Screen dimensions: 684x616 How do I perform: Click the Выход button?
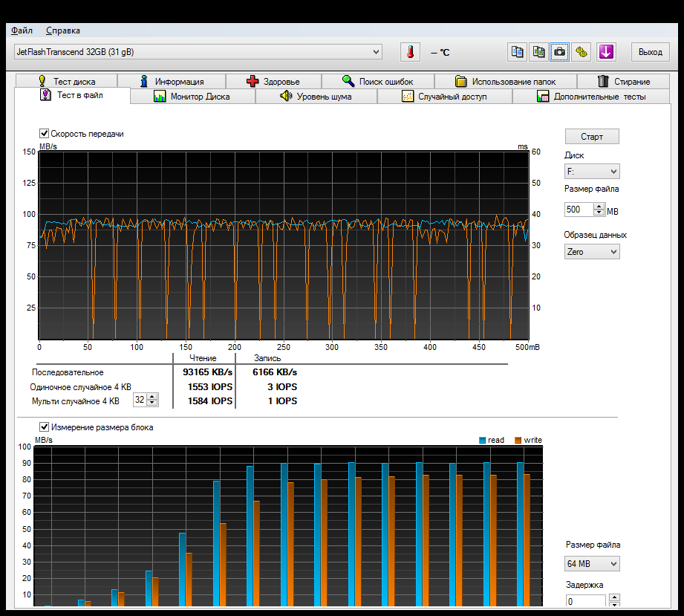click(651, 52)
